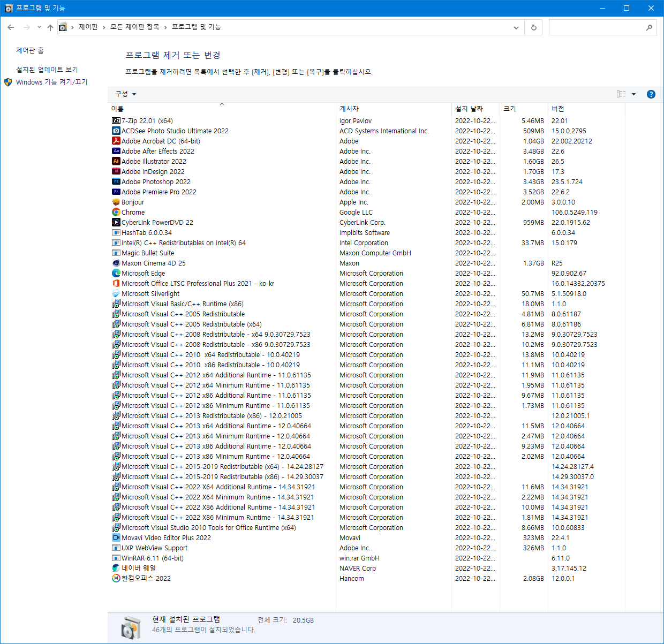664x644 pixels.
Task: Click the 모든 제어판 항목 breadcrumb
Action: pyautogui.click(x=135, y=27)
